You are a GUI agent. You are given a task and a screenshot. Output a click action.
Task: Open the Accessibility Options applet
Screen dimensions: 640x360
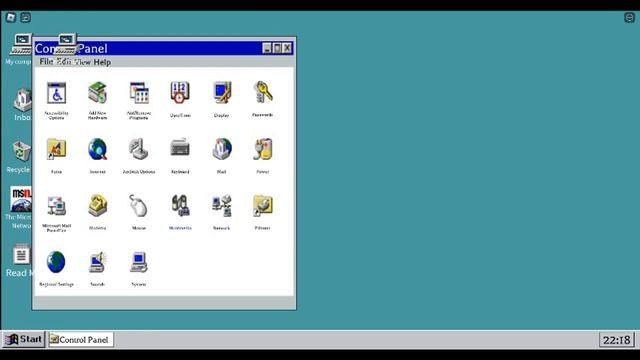56,93
